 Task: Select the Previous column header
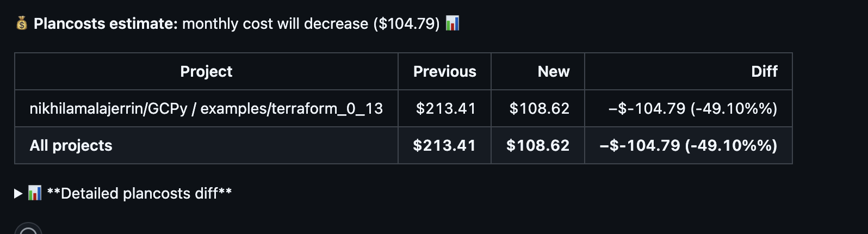point(444,71)
